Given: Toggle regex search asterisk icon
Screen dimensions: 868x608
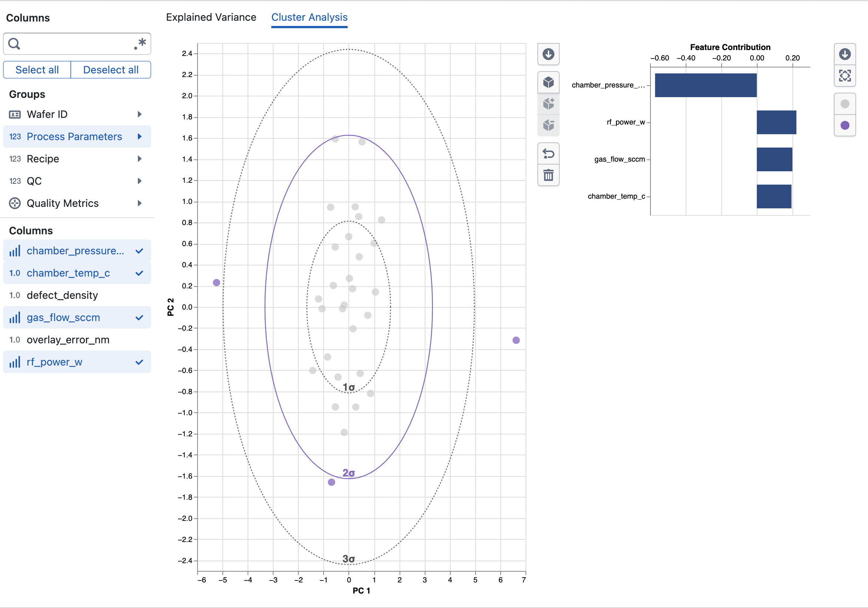Looking at the screenshot, I should (x=140, y=44).
